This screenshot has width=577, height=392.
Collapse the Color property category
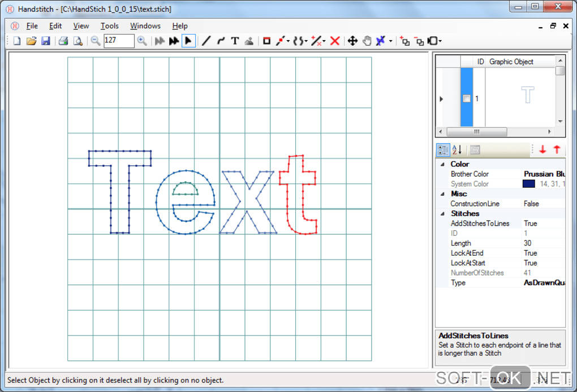point(442,164)
